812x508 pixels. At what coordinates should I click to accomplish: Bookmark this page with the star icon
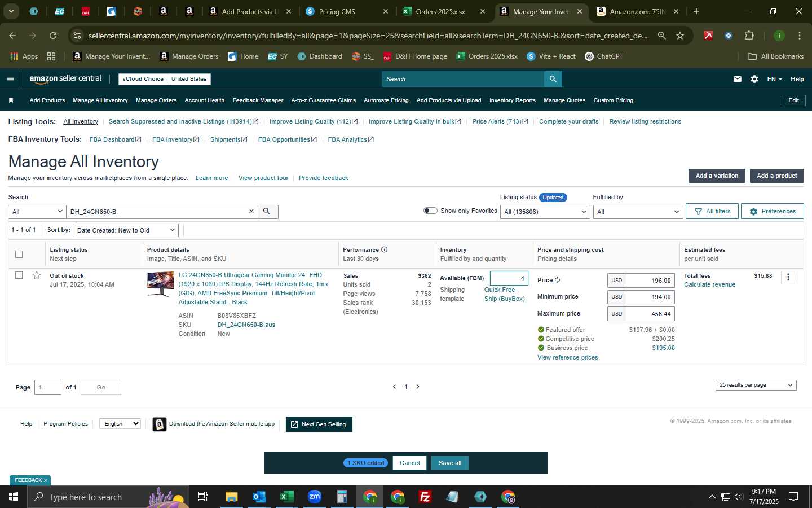point(680,36)
